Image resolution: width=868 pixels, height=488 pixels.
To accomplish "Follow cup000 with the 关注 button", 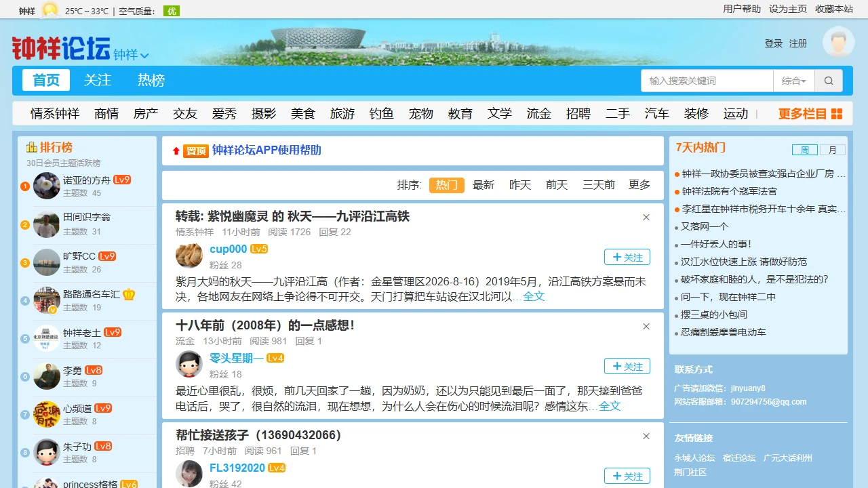I will 627,257.
